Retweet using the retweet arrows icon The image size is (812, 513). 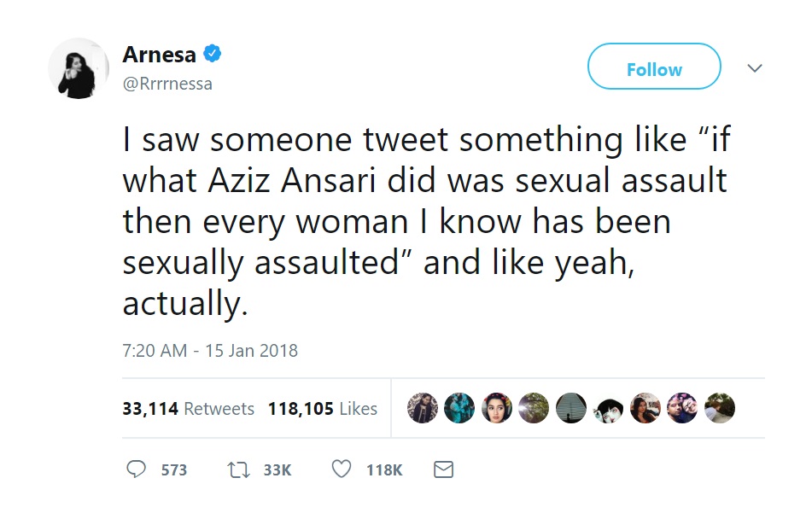click(240, 469)
